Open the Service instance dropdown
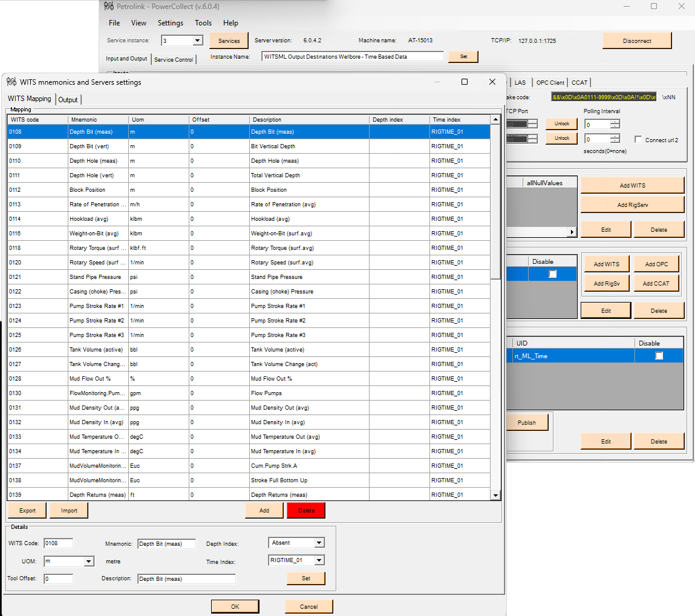The image size is (695, 616). [x=197, y=41]
